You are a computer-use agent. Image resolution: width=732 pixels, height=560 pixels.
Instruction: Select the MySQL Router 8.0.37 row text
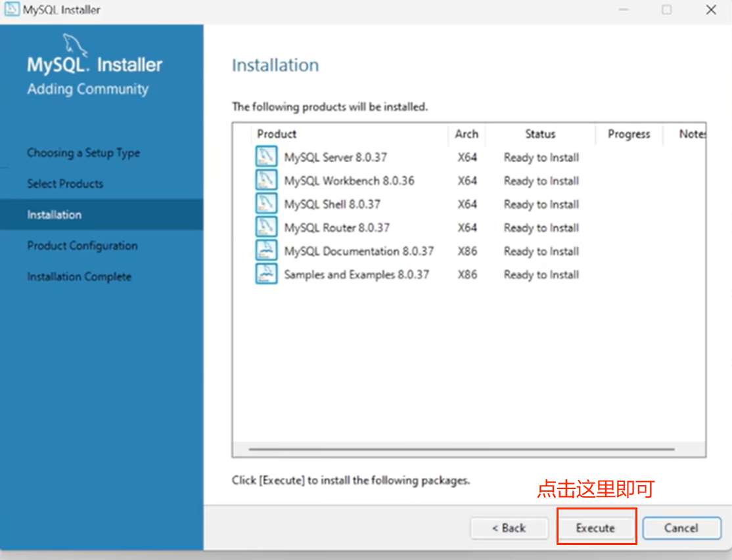click(337, 228)
